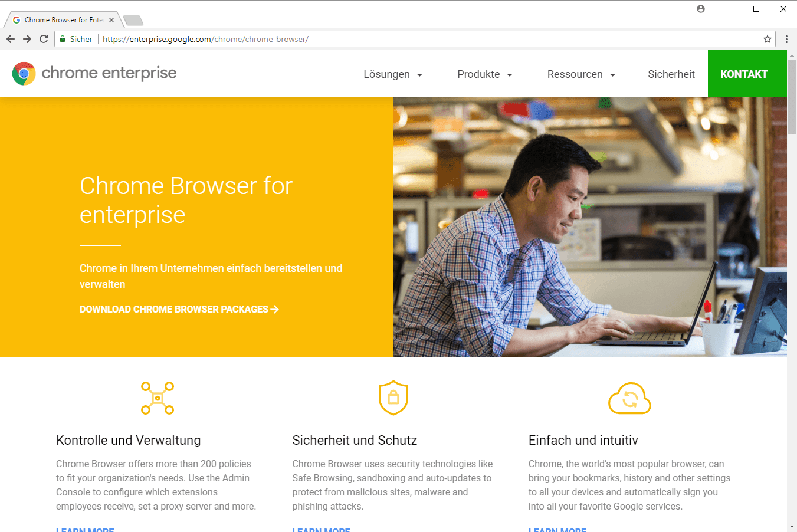Open the Ressourcen dropdown menu
The width and height of the screenshot is (797, 532).
tap(581, 74)
